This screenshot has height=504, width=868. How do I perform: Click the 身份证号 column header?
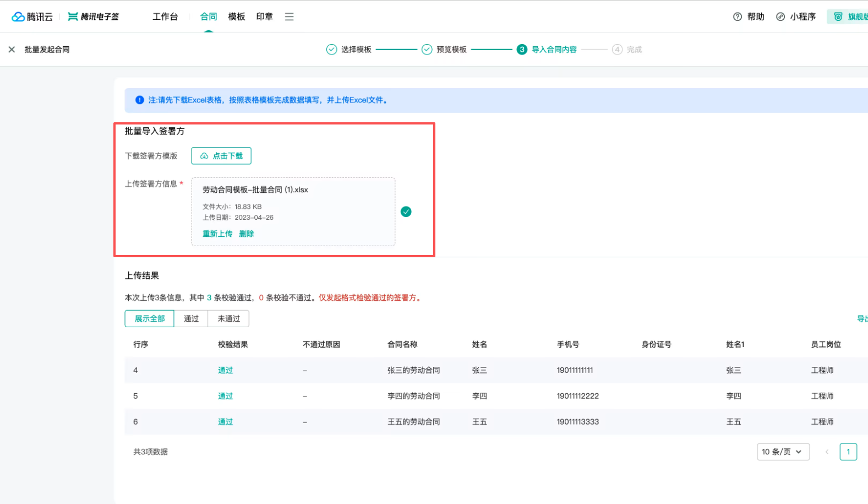[656, 344]
